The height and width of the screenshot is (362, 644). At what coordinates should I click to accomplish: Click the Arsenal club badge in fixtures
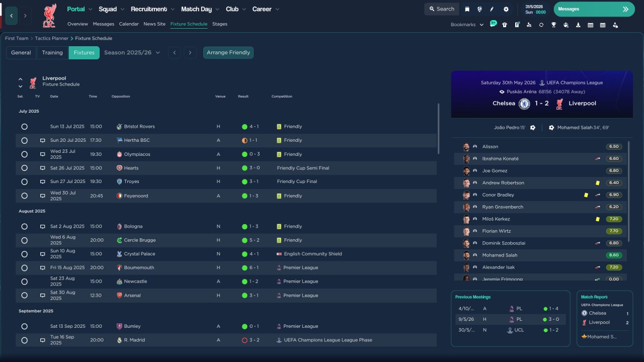tap(119, 296)
